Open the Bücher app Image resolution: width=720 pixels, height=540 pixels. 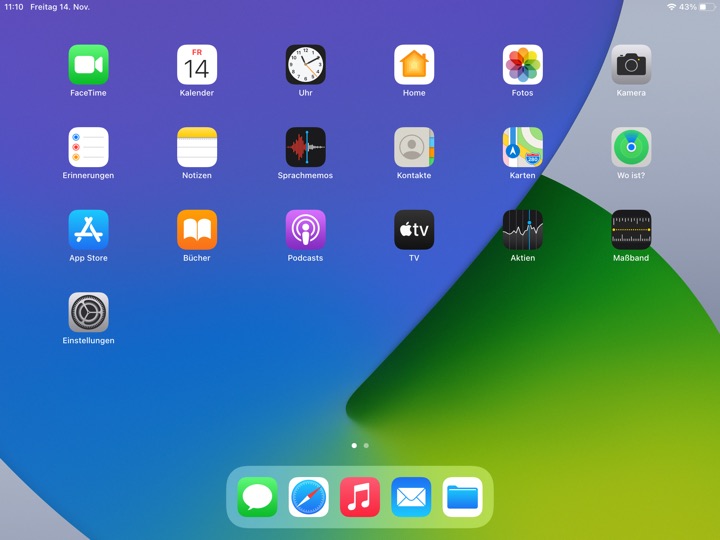tap(197, 230)
